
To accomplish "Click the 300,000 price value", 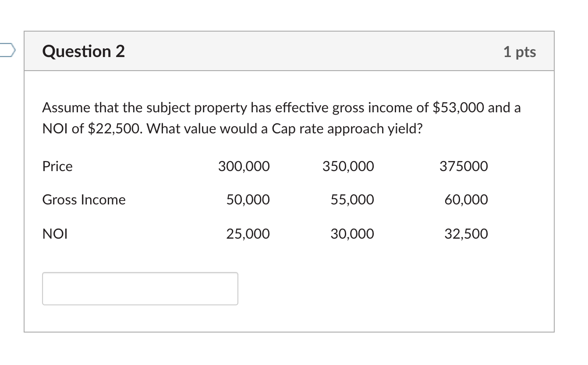I will coord(244,166).
